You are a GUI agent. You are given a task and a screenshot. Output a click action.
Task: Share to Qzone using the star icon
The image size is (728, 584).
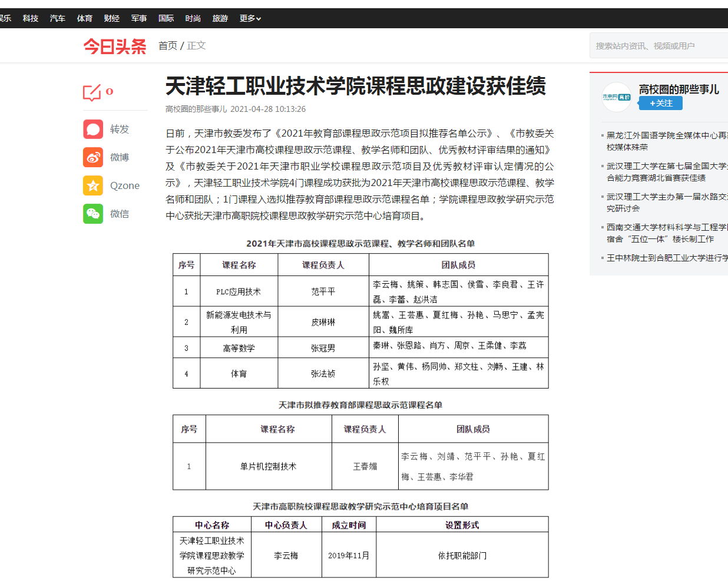click(93, 185)
